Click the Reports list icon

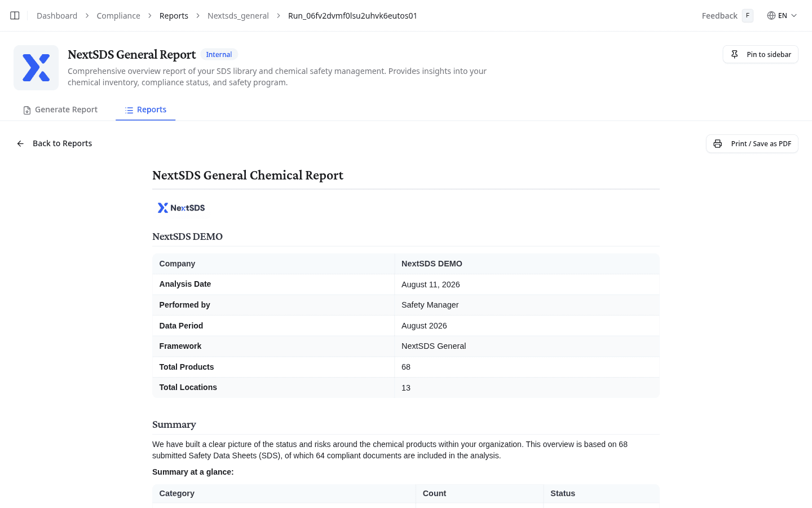click(129, 110)
